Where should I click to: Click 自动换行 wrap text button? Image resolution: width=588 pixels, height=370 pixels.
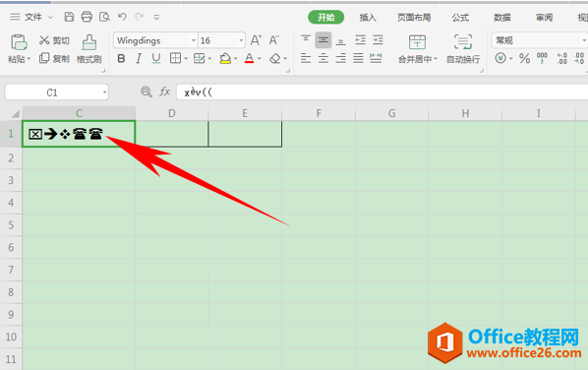coord(463,49)
